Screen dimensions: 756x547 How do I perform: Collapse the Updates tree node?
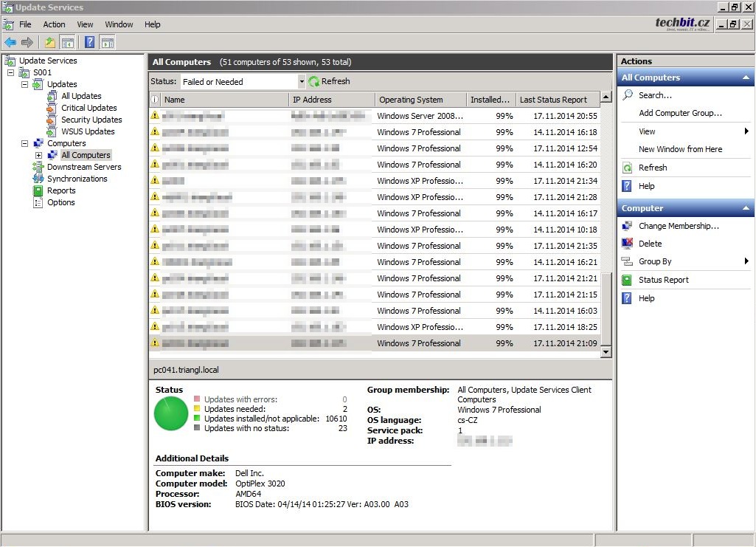coord(24,84)
